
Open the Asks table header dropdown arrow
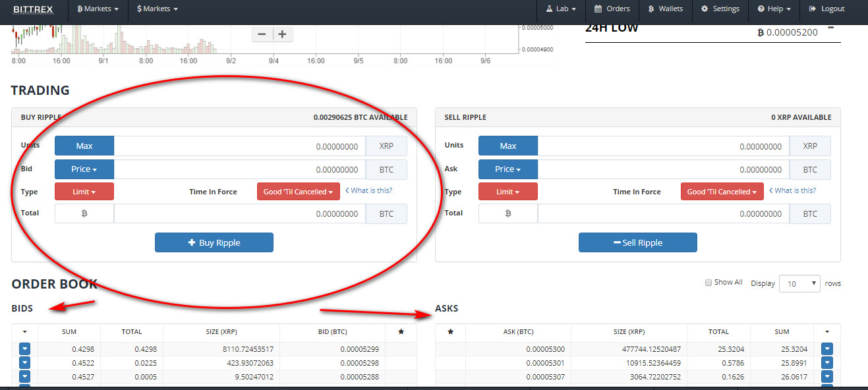[827, 332]
